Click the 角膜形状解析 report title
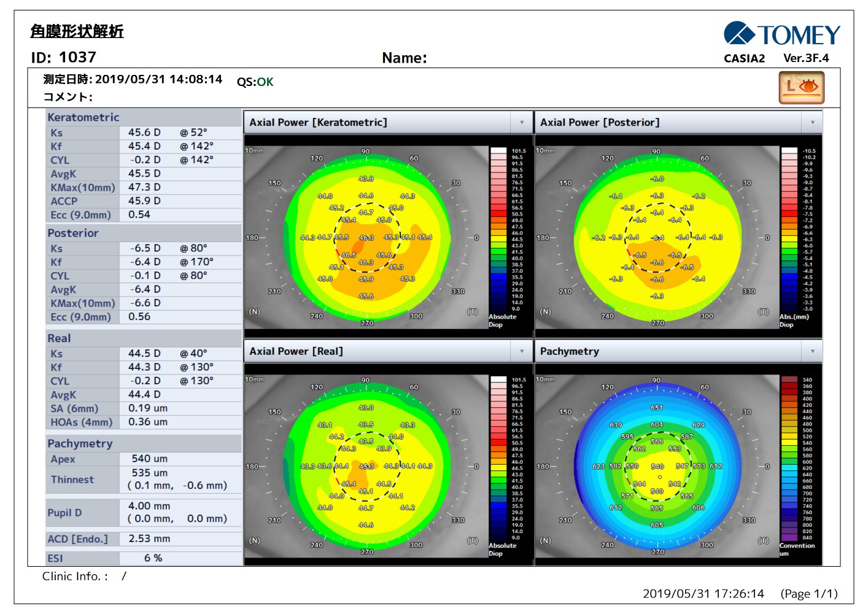 [77, 31]
